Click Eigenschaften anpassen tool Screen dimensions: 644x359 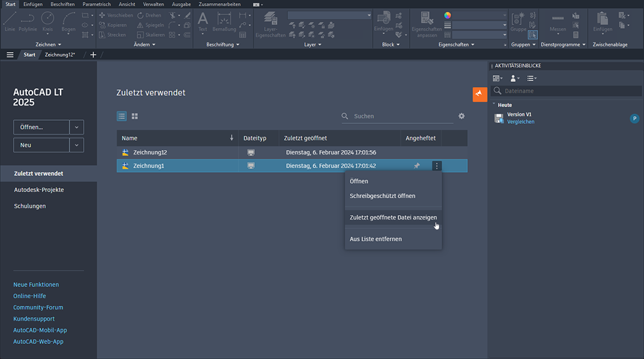(427, 24)
